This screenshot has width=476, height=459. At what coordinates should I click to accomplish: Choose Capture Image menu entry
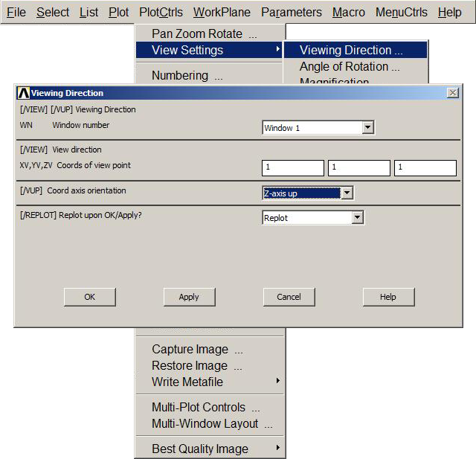[197, 349]
